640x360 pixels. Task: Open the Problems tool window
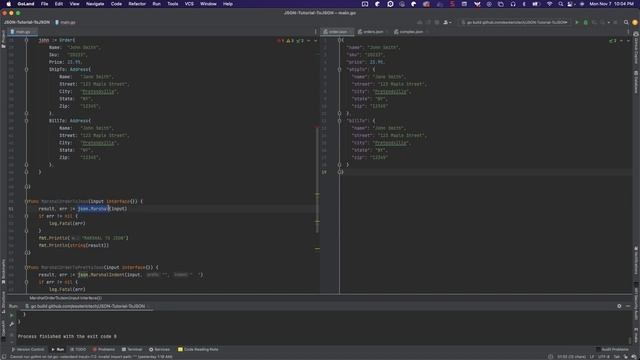click(104, 349)
